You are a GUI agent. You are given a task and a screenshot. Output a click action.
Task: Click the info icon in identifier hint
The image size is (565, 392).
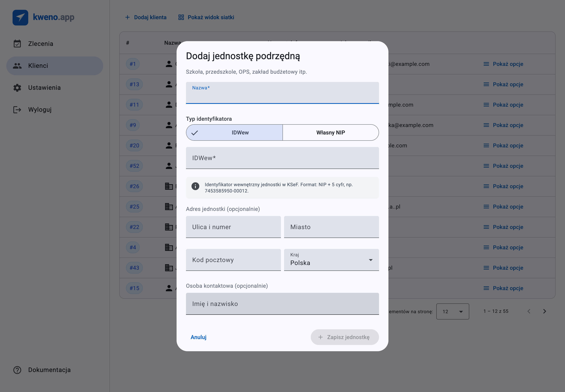195,186
